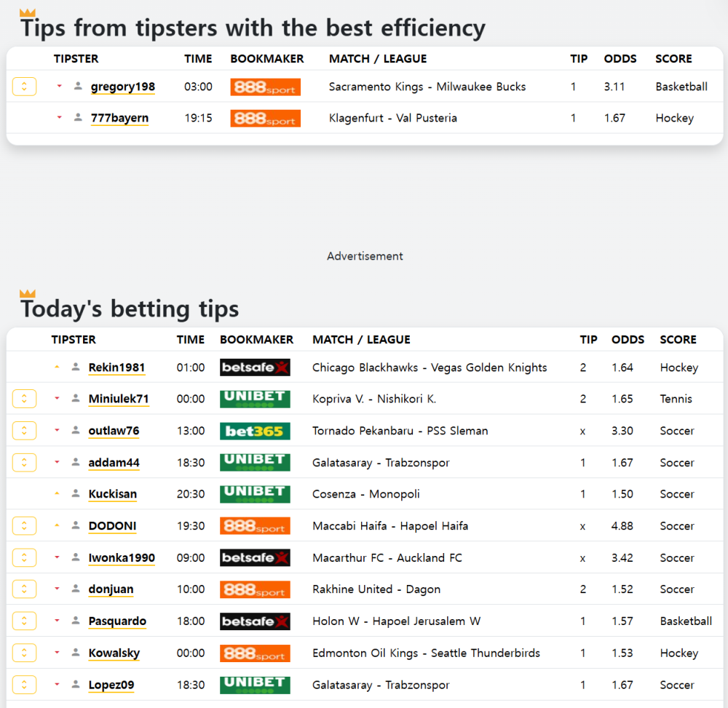Expand tip details in Lopez09 row

pos(24,685)
